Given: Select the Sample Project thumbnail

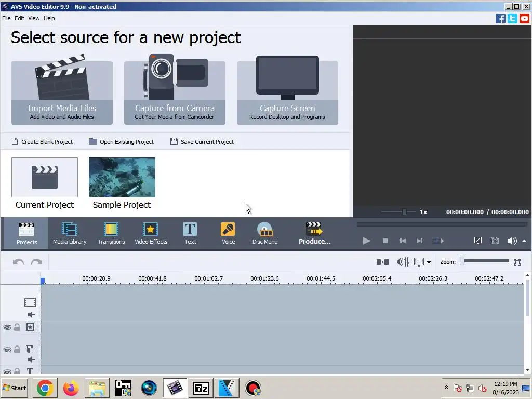Looking at the screenshot, I should [122, 177].
